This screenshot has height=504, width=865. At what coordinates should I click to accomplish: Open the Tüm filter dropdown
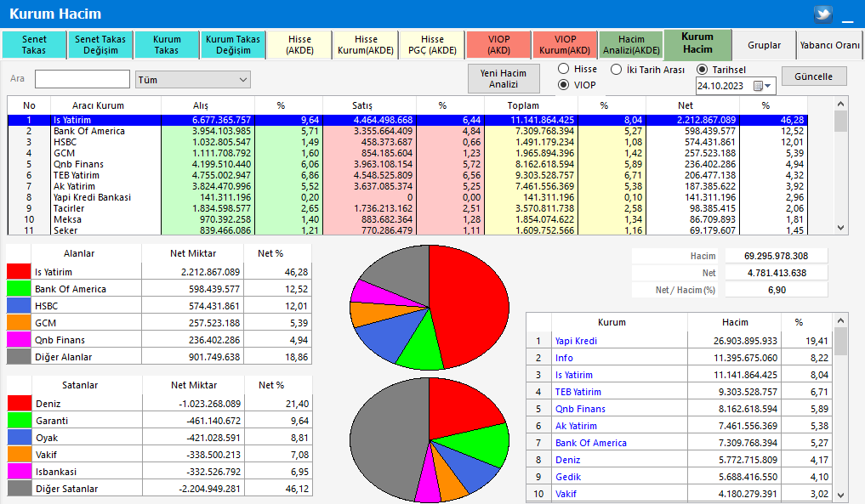193,80
